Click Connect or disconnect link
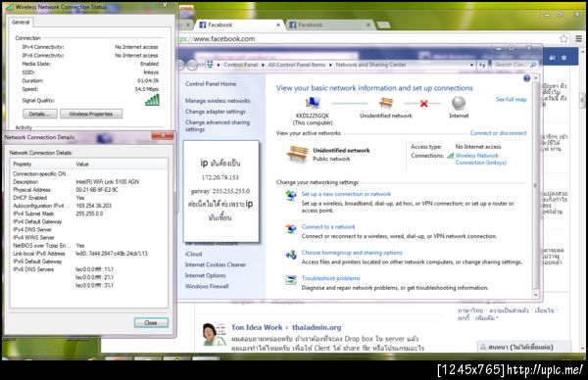588x380 pixels. tap(499, 133)
